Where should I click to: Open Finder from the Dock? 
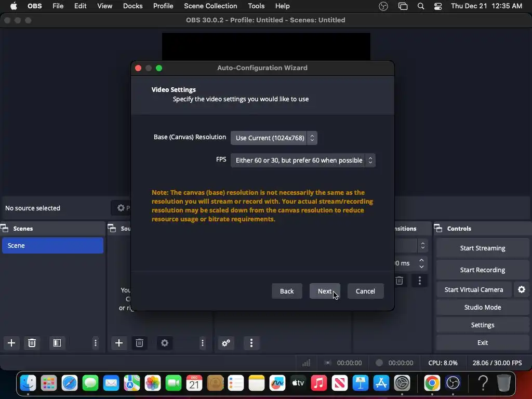[28, 383]
